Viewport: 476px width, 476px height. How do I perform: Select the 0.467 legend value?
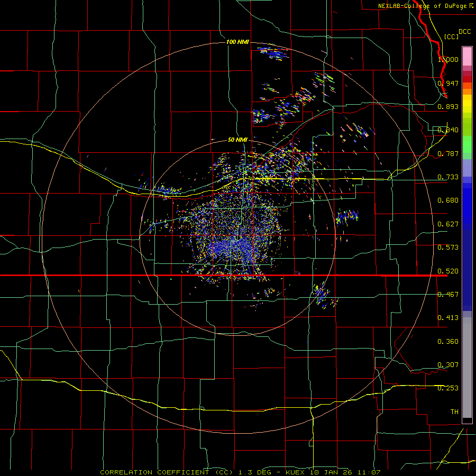448,295
